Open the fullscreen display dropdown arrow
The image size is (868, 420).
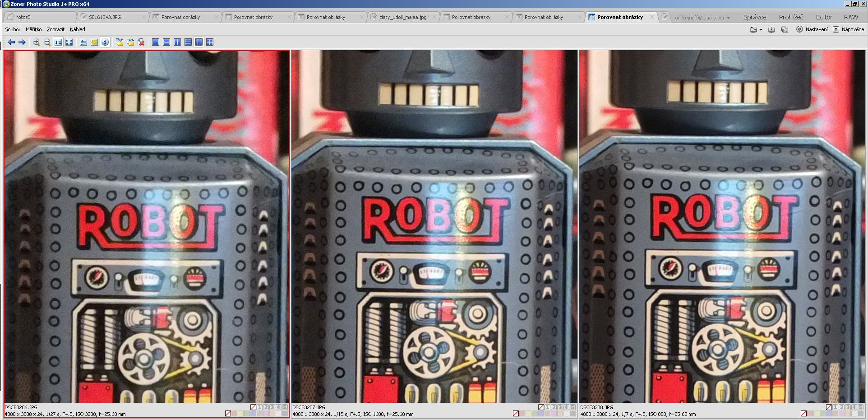(761, 30)
